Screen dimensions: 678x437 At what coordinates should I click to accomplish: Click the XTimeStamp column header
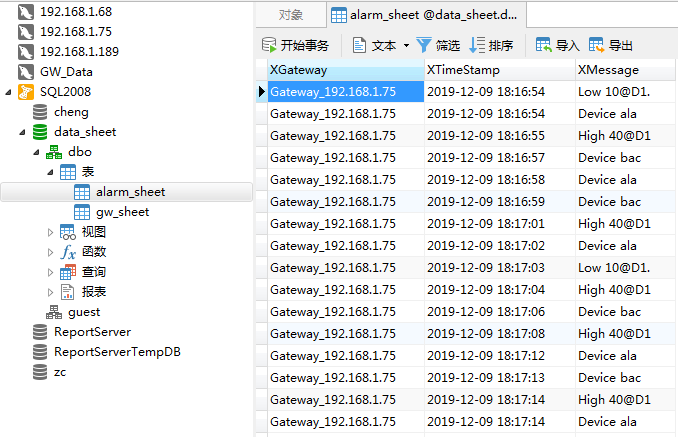[500, 70]
